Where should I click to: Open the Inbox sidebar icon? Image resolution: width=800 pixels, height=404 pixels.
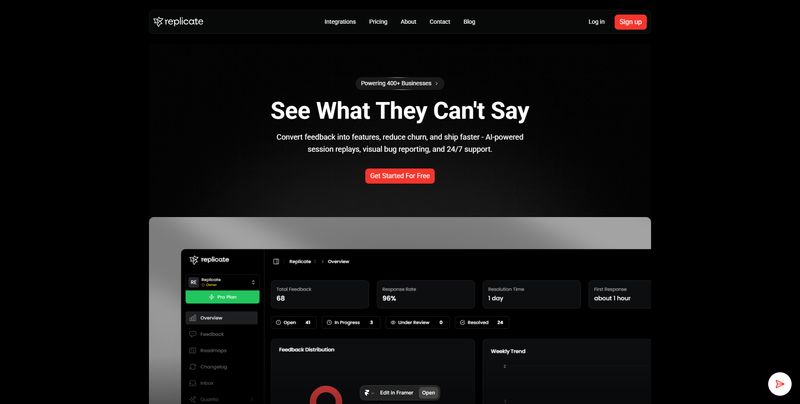click(x=192, y=383)
